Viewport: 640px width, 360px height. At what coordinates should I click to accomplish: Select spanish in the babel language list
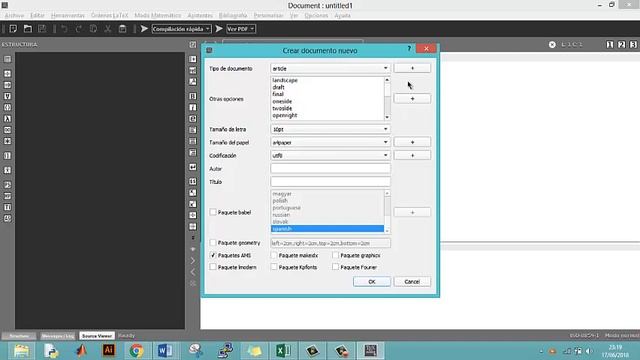click(327, 229)
